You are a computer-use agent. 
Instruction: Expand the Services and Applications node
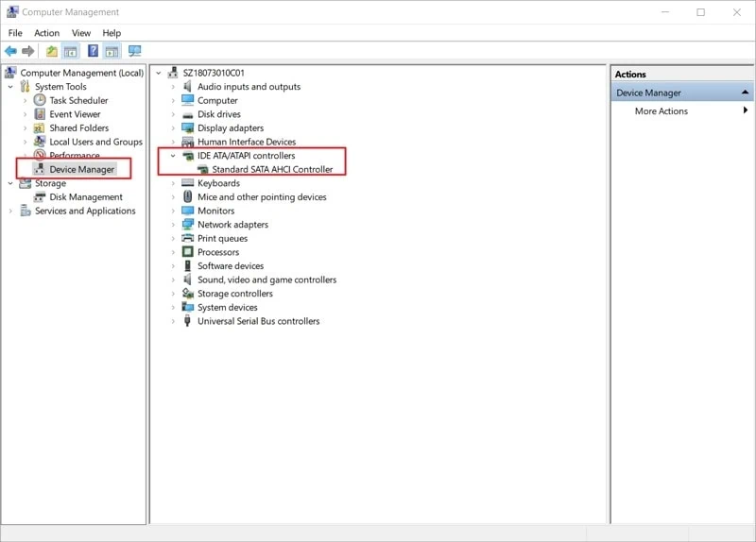coord(10,212)
